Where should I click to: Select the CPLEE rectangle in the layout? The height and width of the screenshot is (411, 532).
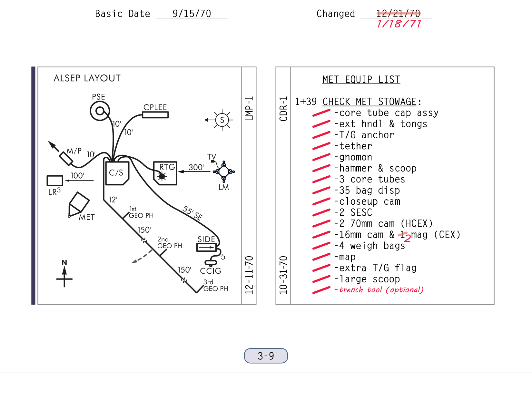click(155, 115)
